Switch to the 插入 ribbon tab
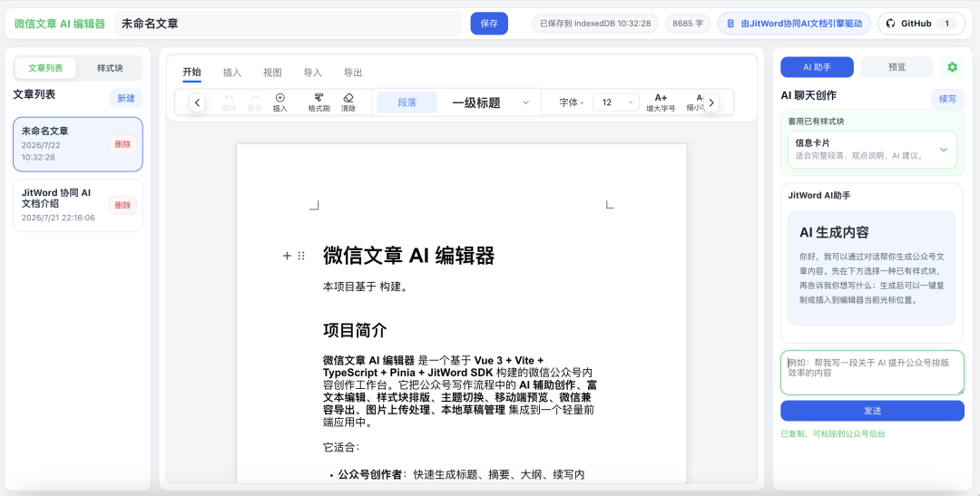The width and height of the screenshot is (980, 496). 232,73
